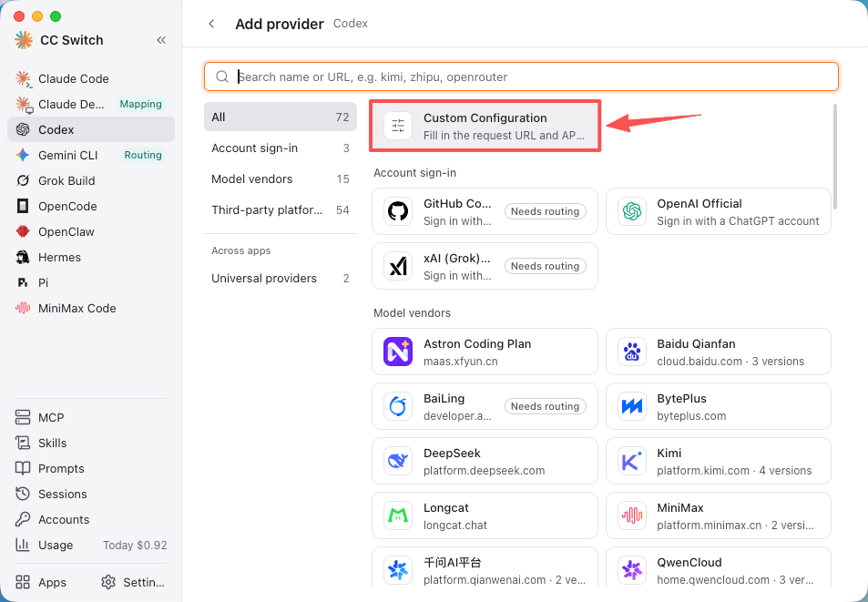This screenshot has height=602, width=868.
Task: Select 千问AI平台 provider card
Action: click(485, 567)
